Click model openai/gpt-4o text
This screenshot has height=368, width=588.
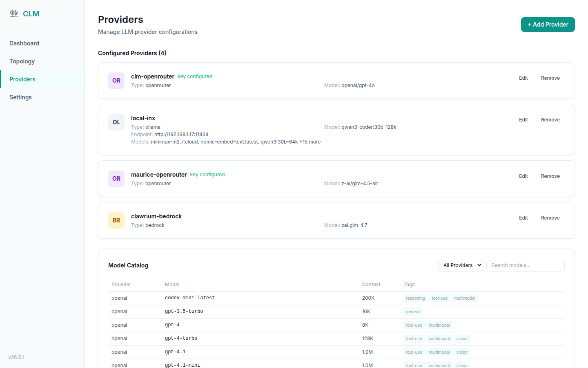358,85
